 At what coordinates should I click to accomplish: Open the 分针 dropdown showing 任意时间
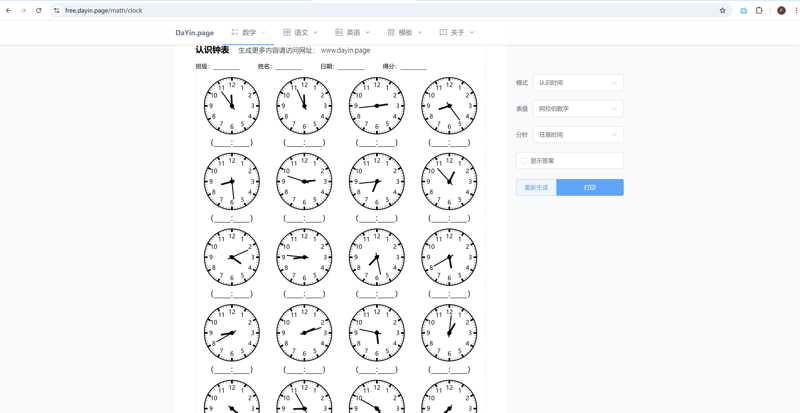click(577, 135)
